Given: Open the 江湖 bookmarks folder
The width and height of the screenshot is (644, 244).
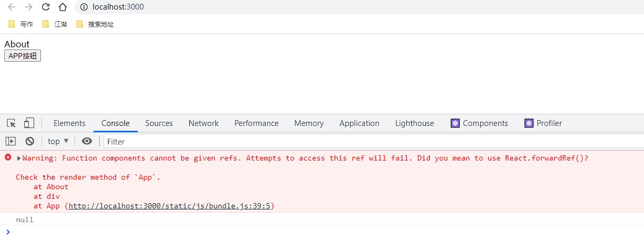Looking at the screenshot, I should click(55, 24).
